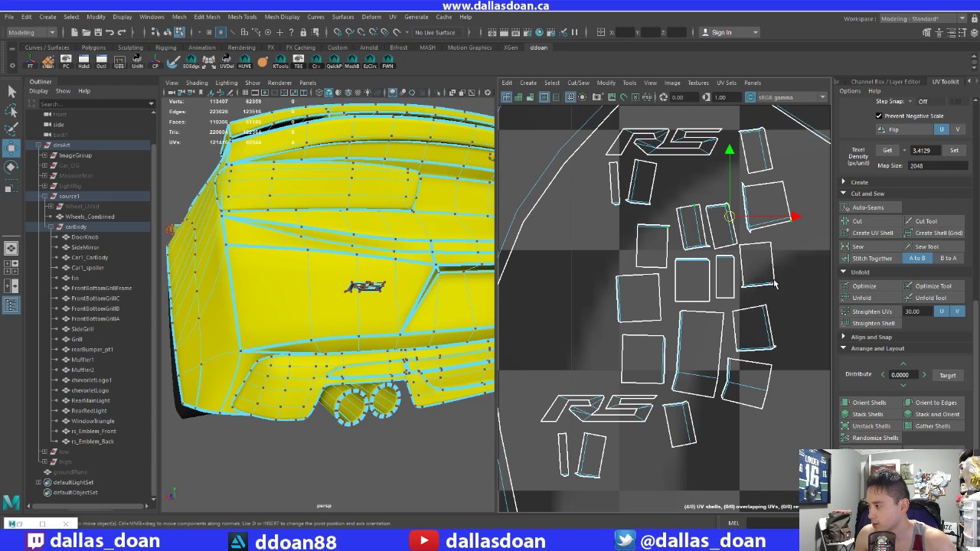980x551 pixels.
Task: Toggle the U button next to Flip
Action: pos(942,129)
